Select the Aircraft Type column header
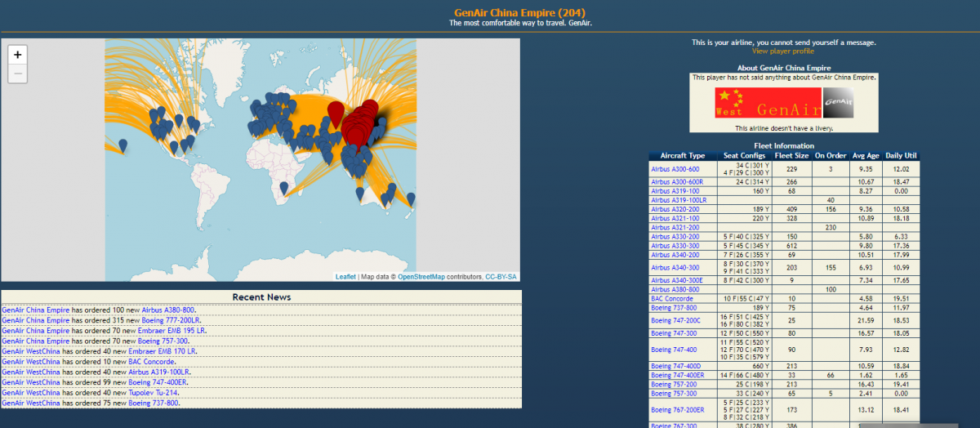 [x=682, y=155]
